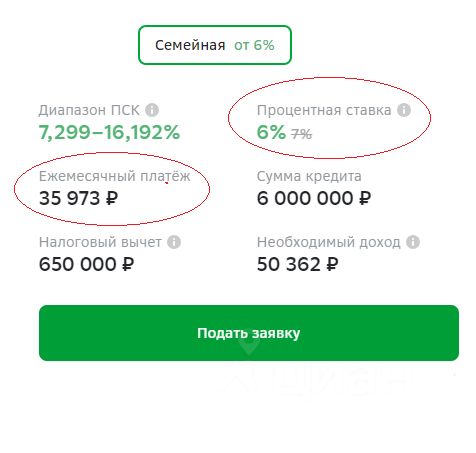Click the Налоговый вычет label text

coord(100,242)
